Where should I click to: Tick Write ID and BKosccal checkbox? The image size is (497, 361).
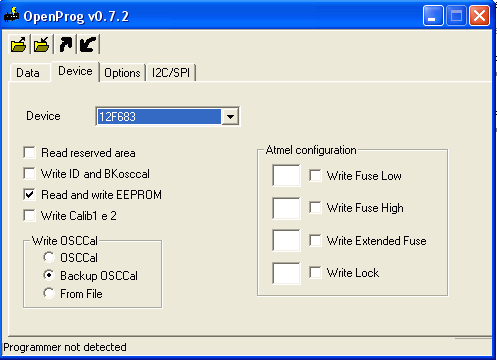(x=30, y=174)
